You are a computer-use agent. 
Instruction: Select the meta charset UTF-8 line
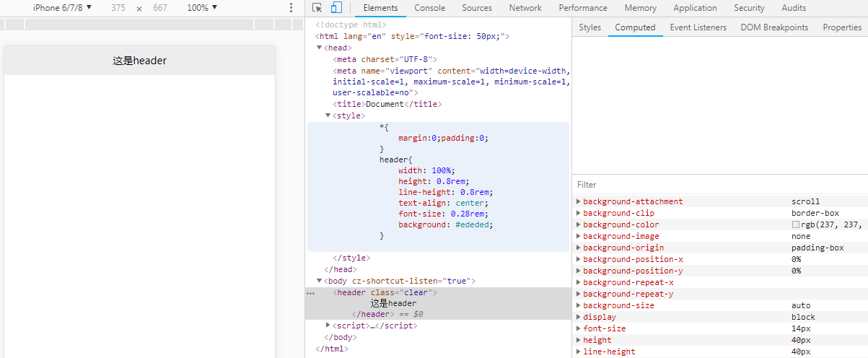pos(385,58)
